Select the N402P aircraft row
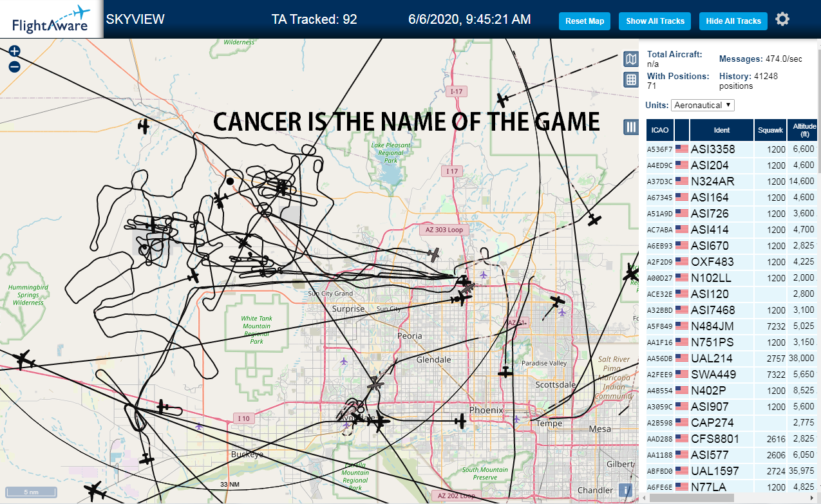 (733, 391)
